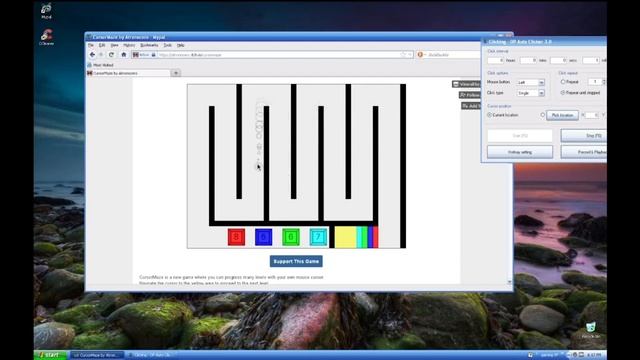Click the Pick location button
The height and width of the screenshot is (360, 640).
pyautogui.click(x=562, y=115)
